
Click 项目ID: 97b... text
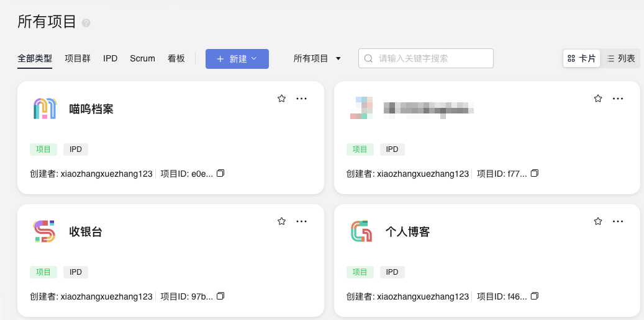pyautogui.click(x=187, y=296)
